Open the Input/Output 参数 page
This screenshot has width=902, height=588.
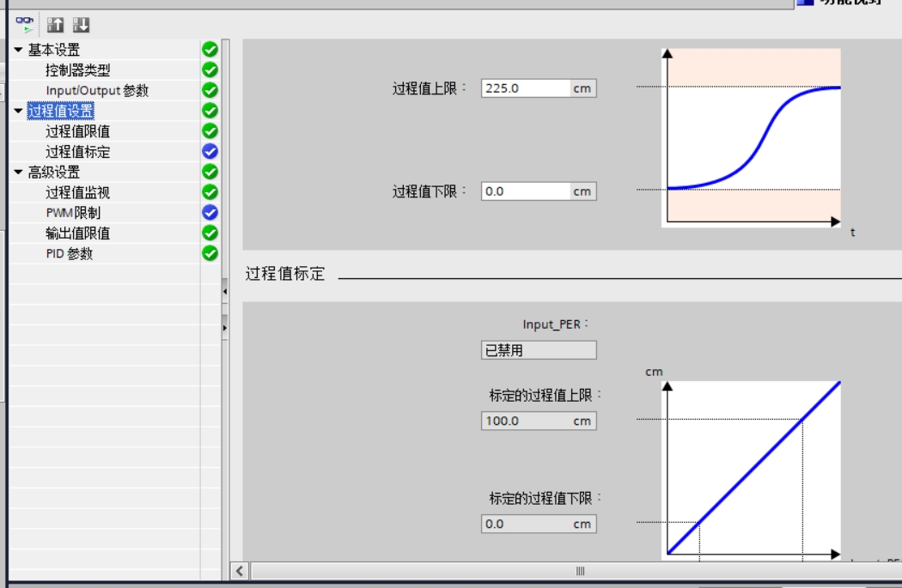point(97,91)
